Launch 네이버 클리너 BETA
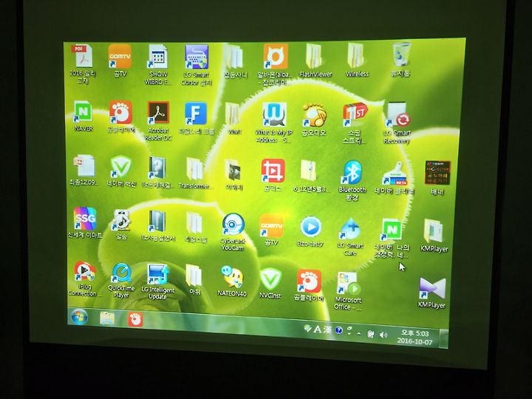 [x=394, y=178]
